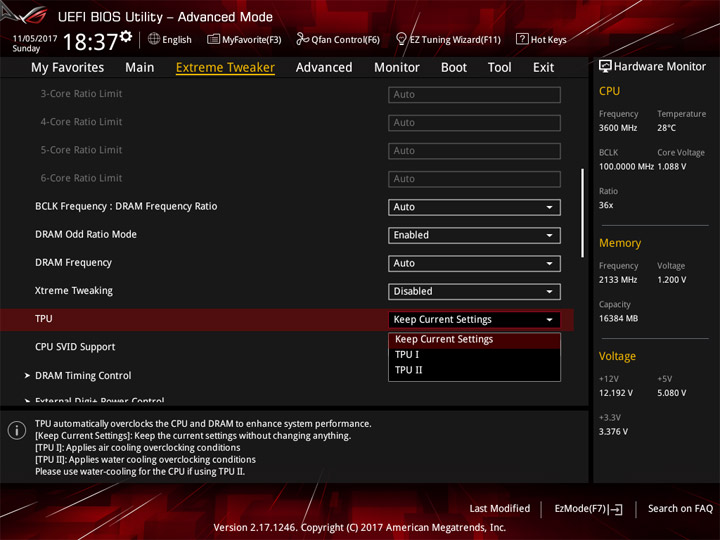Click Core Voltage value 1.088 V

coord(671,166)
